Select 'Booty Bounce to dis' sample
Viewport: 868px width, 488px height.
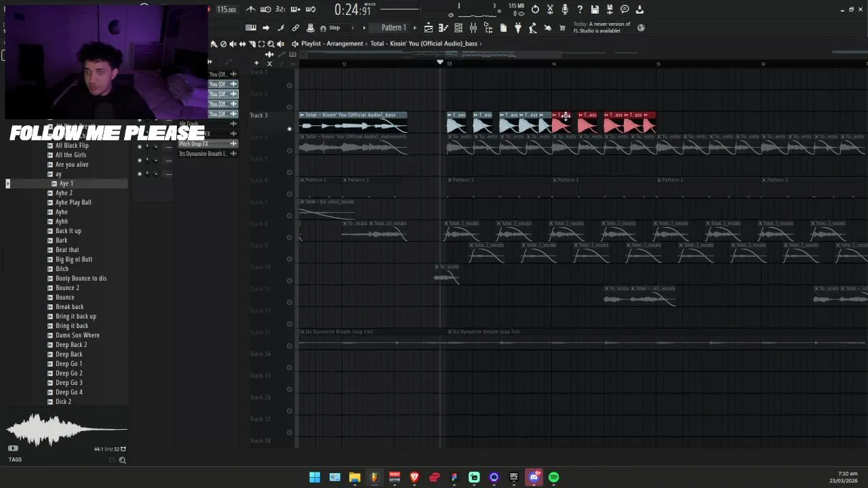coord(81,278)
